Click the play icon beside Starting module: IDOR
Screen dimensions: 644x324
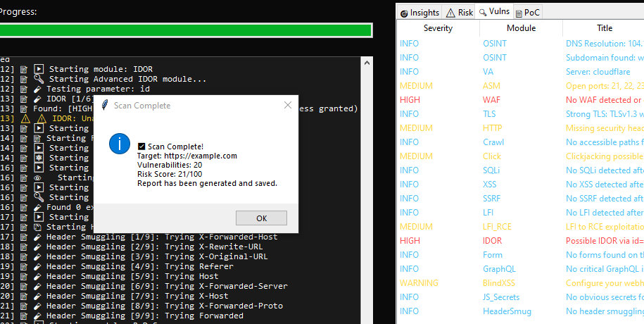point(39,69)
